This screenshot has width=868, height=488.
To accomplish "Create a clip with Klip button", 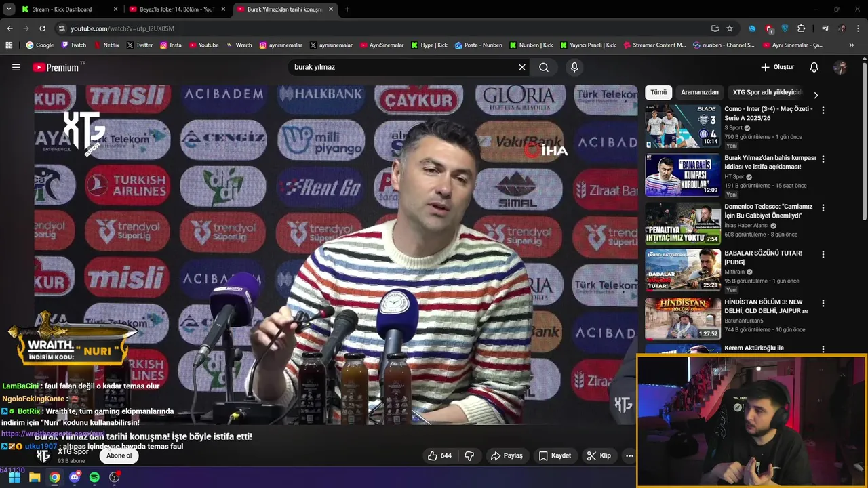I will coord(599,455).
